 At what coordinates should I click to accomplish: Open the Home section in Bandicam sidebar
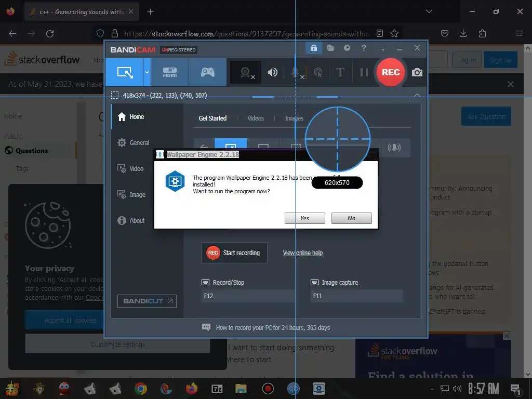(x=131, y=117)
